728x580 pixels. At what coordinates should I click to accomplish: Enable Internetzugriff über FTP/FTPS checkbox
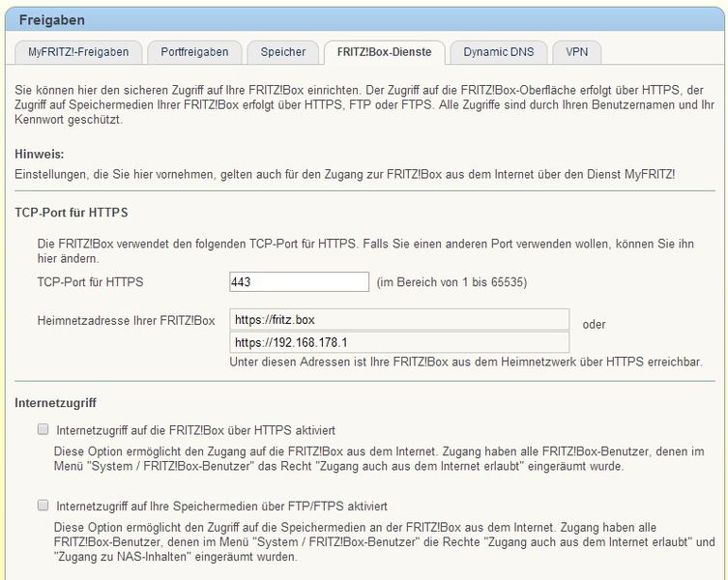click(x=43, y=506)
